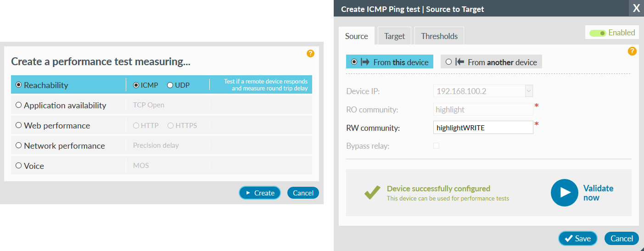Screen dimensions: 644x251
Task: Click the From this device arrow icon
Action: pos(365,62)
